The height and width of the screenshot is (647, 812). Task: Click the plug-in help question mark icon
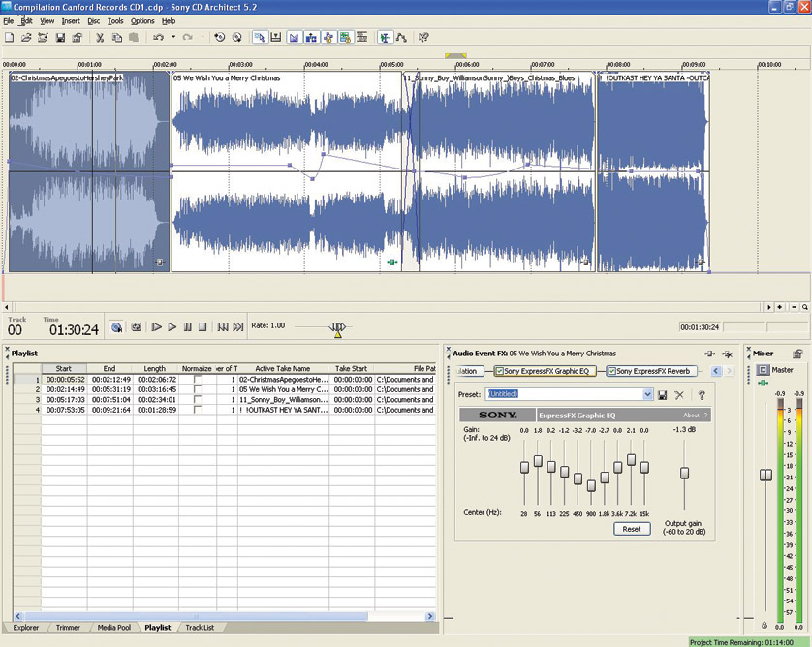tap(702, 395)
